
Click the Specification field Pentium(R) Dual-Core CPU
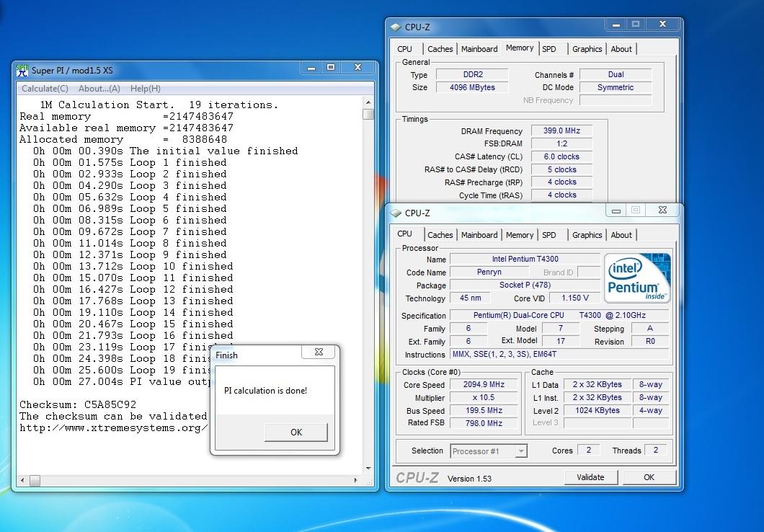[x=559, y=315]
